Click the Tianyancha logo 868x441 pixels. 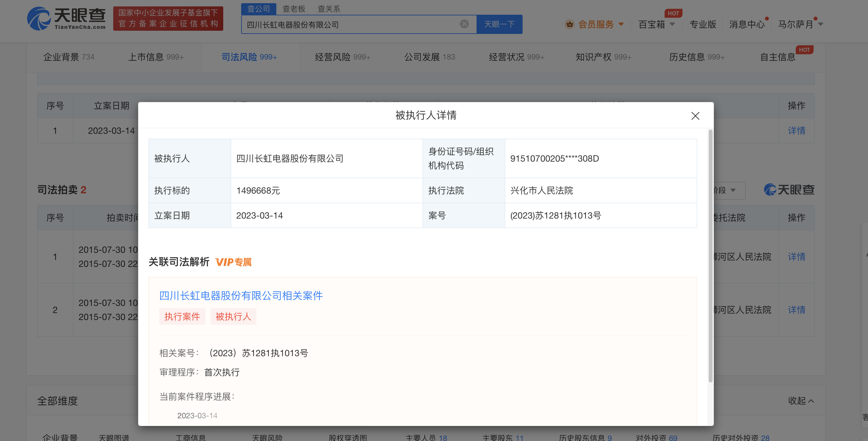click(66, 20)
